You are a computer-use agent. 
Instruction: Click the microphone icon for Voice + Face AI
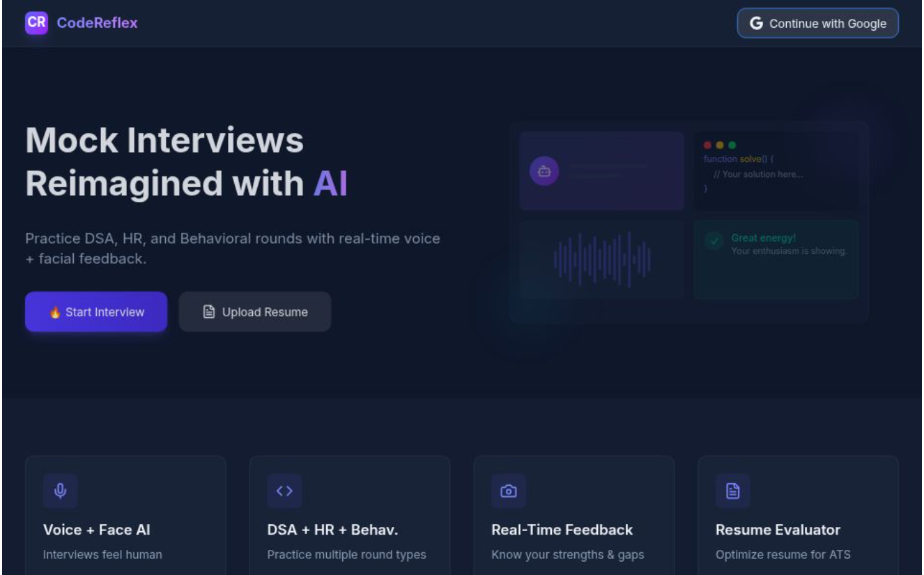(60, 491)
